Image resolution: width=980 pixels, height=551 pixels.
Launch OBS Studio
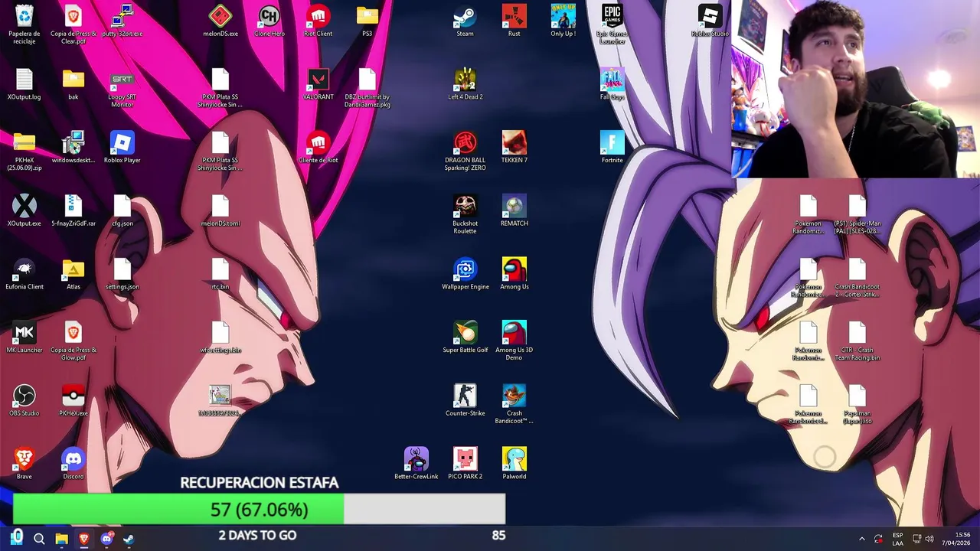(24, 400)
